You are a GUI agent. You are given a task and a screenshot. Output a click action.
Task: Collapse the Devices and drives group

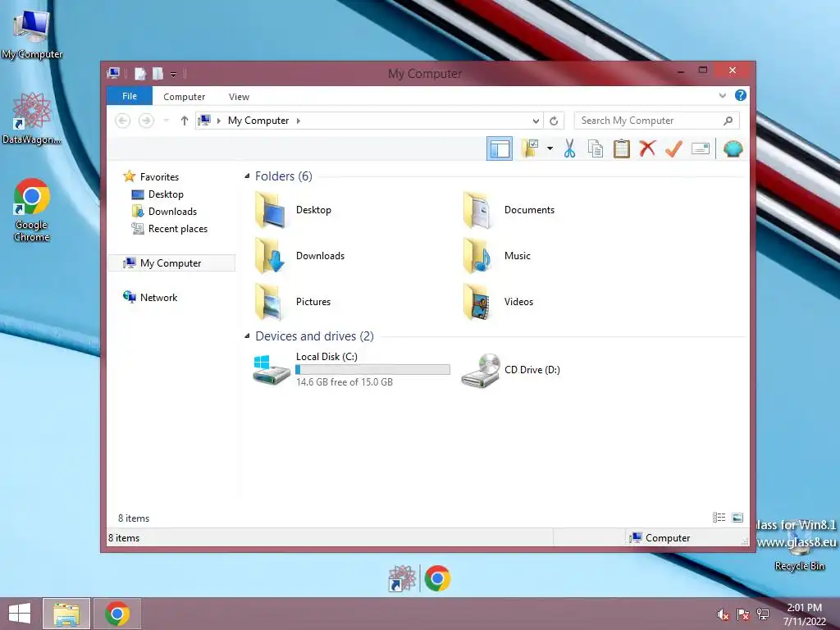point(247,336)
